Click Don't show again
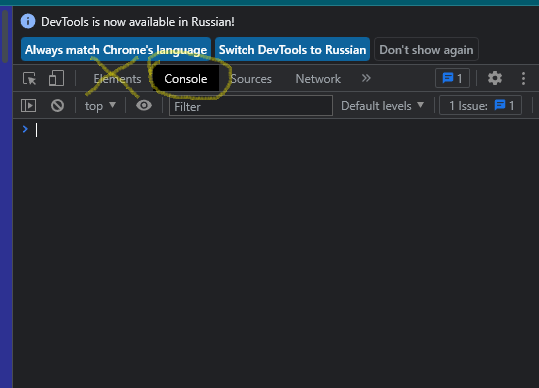The width and height of the screenshot is (539, 388). [426, 49]
